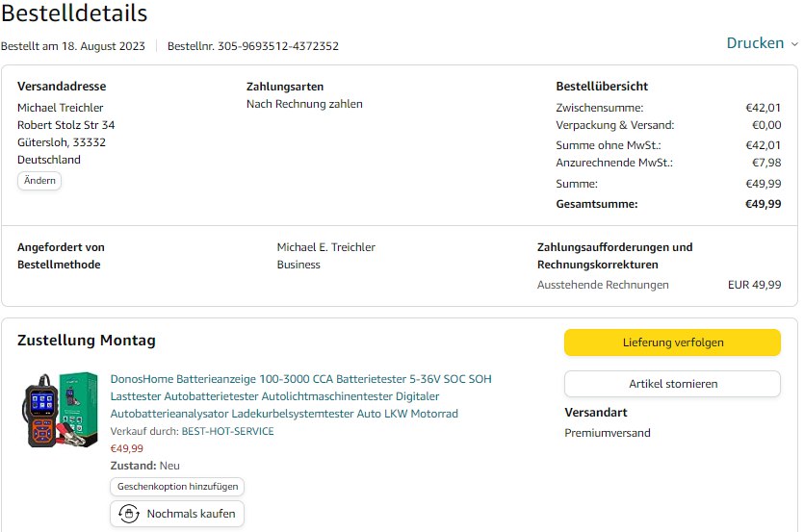Click the buy-again cart icon
This screenshot has height=532, width=804.
[x=129, y=514]
